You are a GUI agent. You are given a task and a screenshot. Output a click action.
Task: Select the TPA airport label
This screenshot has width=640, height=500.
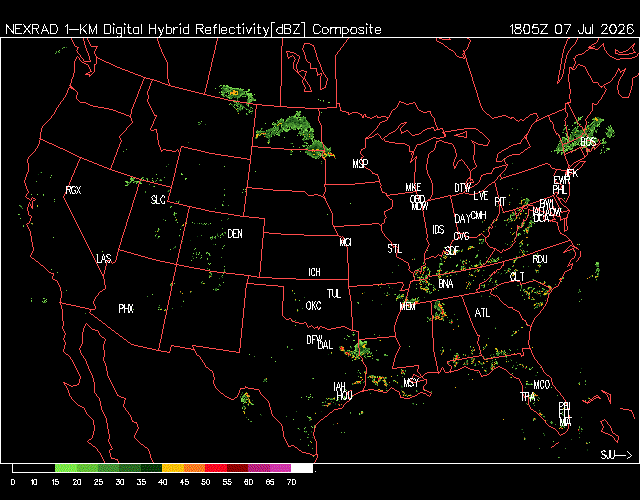[528, 396]
